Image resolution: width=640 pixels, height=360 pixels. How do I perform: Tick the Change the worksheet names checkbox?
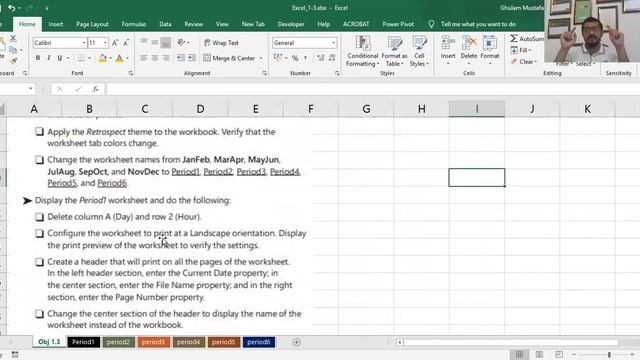(39, 160)
